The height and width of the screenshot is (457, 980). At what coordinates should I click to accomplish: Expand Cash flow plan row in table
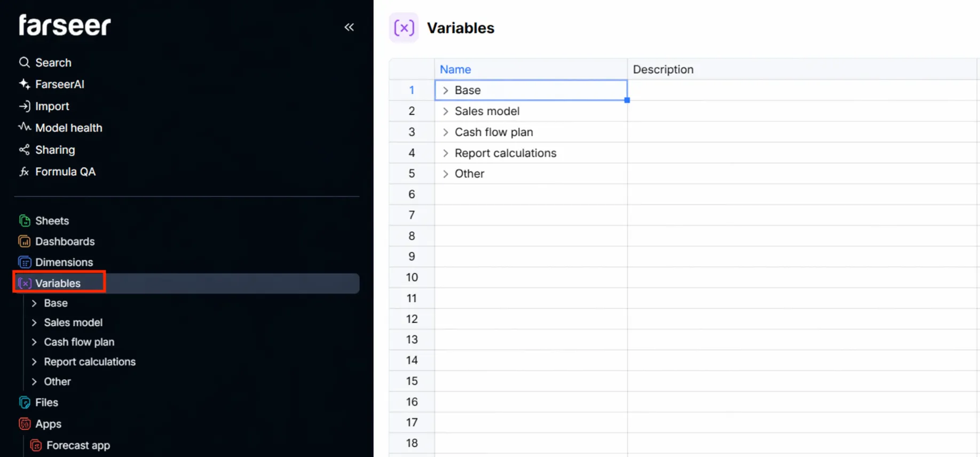[445, 132]
